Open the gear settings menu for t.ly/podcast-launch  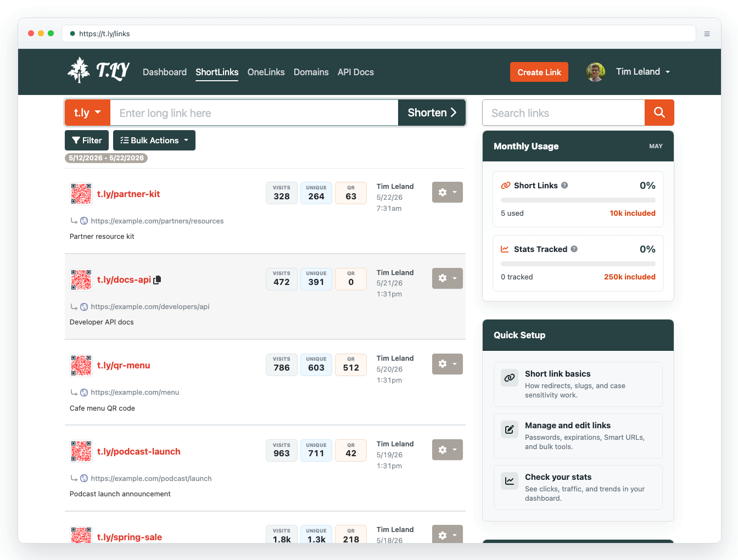tap(448, 450)
